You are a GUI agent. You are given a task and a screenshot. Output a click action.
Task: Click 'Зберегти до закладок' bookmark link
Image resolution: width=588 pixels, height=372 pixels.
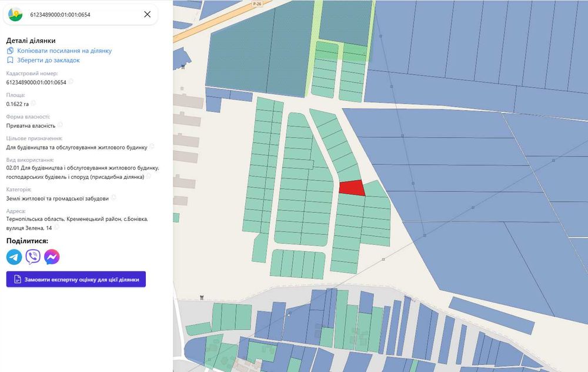[x=48, y=60]
